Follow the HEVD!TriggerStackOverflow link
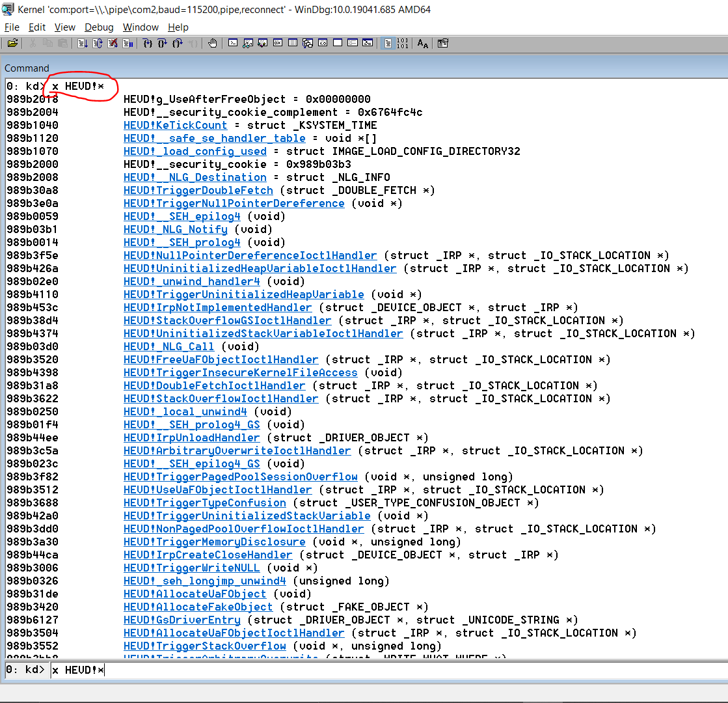Screen dimensions: 728x703 point(205,646)
